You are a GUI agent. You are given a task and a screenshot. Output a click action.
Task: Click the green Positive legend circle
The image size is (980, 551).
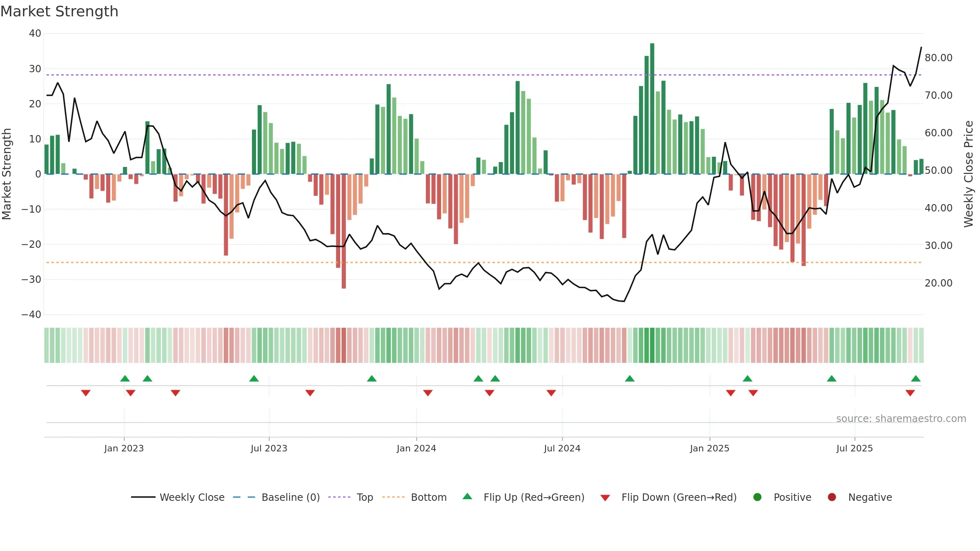click(757, 497)
